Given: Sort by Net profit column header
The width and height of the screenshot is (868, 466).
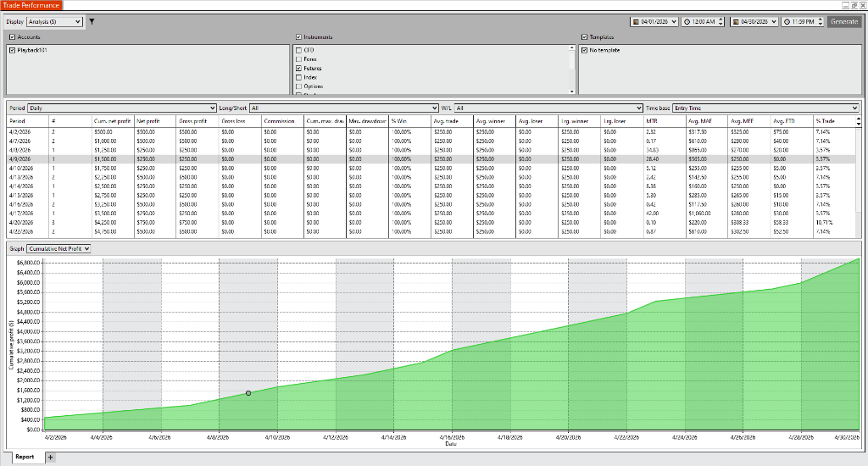Looking at the screenshot, I should pos(155,121).
